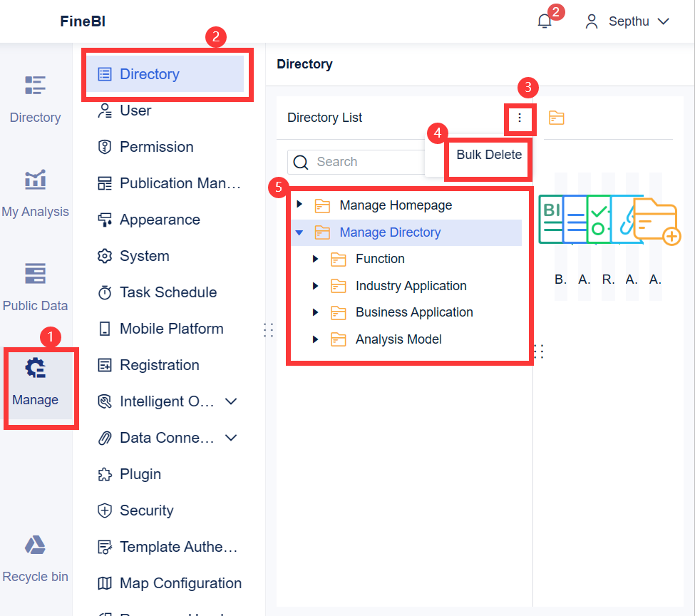695x616 pixels.
Task: Open the Recycle bin
Action: coord(35,546)
